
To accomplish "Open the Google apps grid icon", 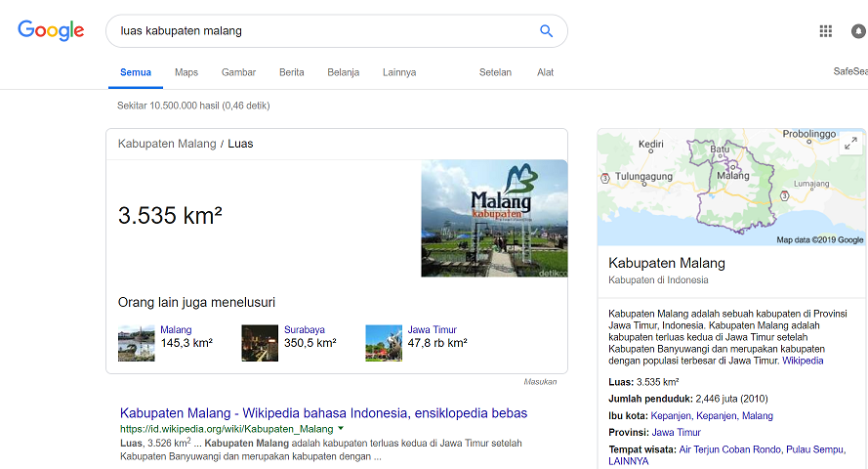I will (x=825, y=31).
